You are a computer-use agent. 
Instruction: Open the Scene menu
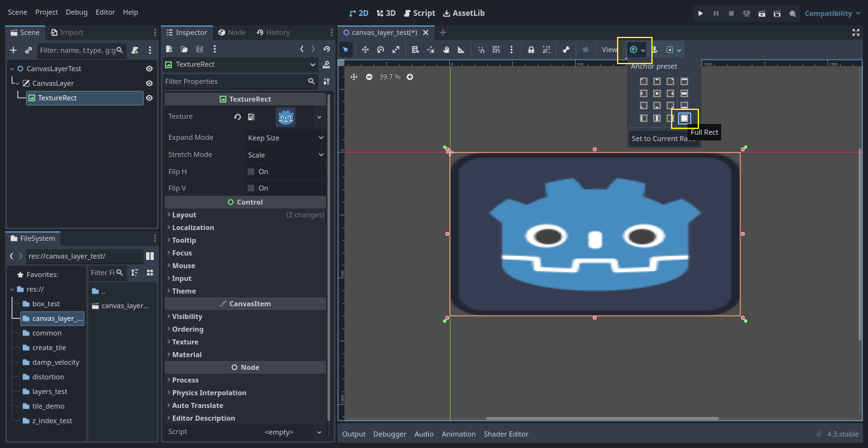[x=18, y=12]
